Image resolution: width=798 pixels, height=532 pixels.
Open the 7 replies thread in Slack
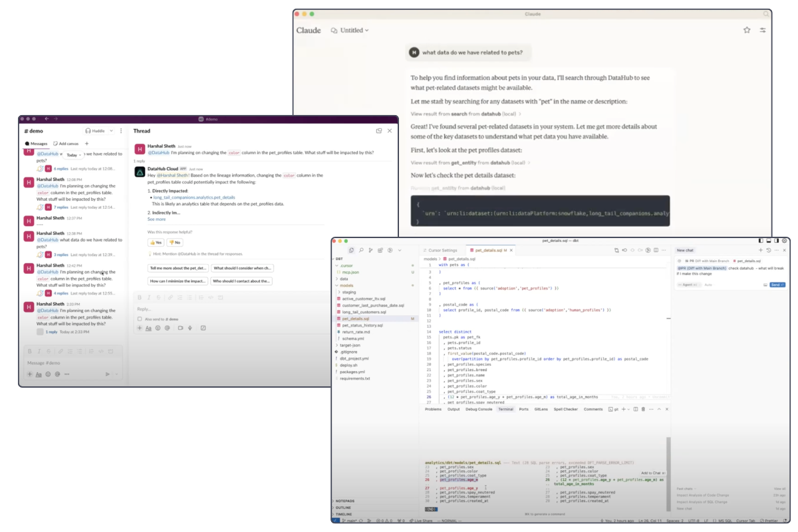pos(61,207)
